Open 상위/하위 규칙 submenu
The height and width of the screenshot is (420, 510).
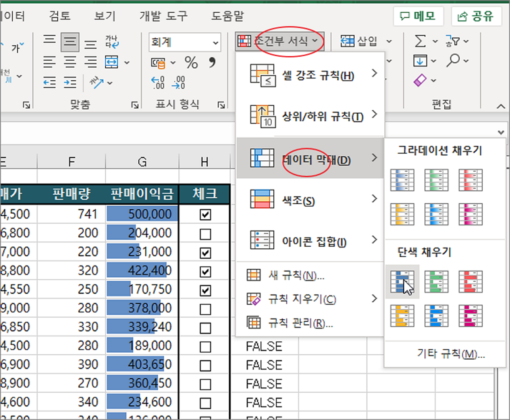310,117
